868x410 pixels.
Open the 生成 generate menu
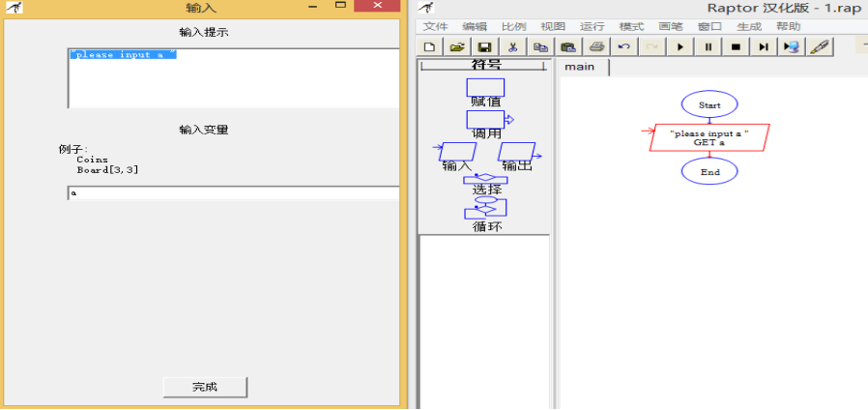[x=749, y=27]
